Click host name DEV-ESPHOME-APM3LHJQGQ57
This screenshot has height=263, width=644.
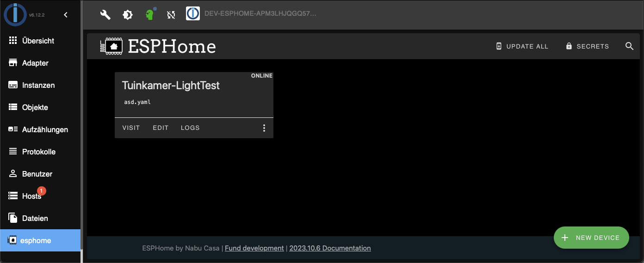click(260, 14)
